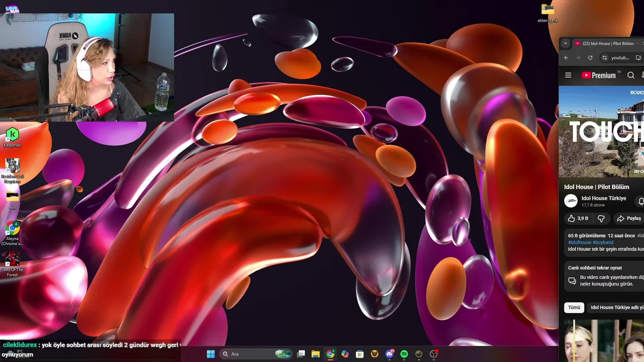Click the taskbar search box labeled Ara

(256, 354)
